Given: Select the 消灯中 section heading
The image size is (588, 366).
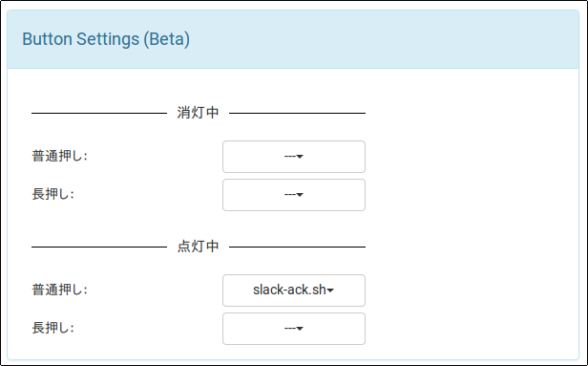Looking at the screenshot, I should [x=198, y=113].
